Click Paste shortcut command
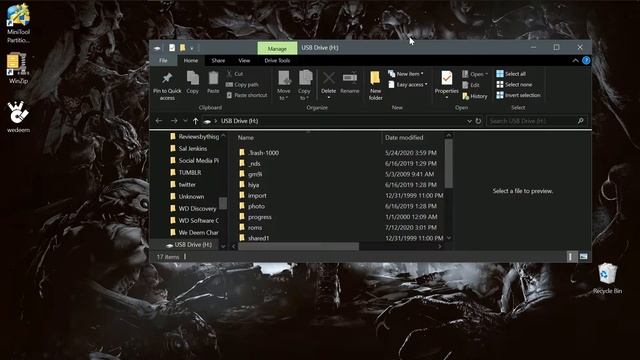 pos(247,95)
